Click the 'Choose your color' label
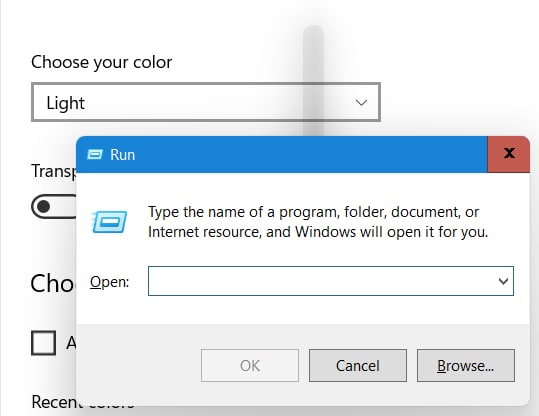This screenshot has height=416, width=539. (x=102, y=62)
